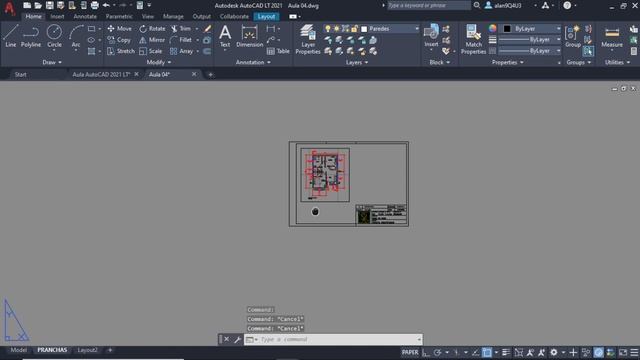Click the customize wrench icon on command line

point(237,339)
